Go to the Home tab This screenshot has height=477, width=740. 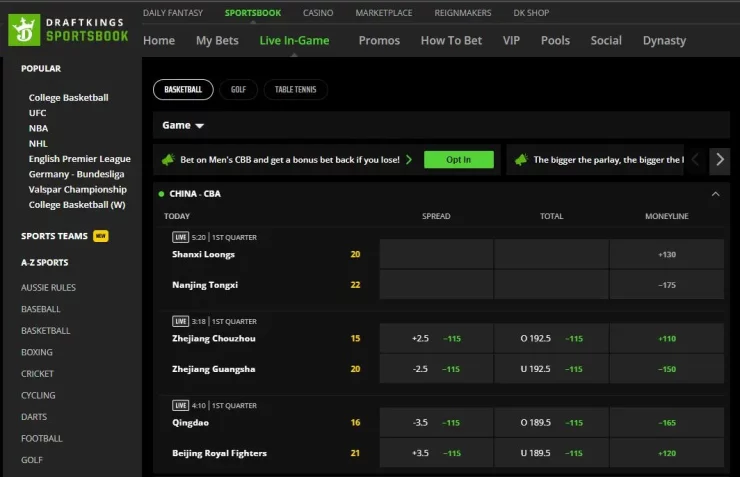point(159,41)
